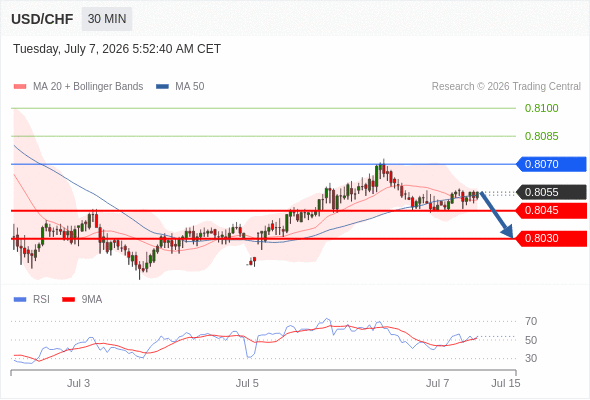Viewport: 590px width, 400px height.
Task: Select the red 0.8030 support price tag
Action: pos(552,239)
